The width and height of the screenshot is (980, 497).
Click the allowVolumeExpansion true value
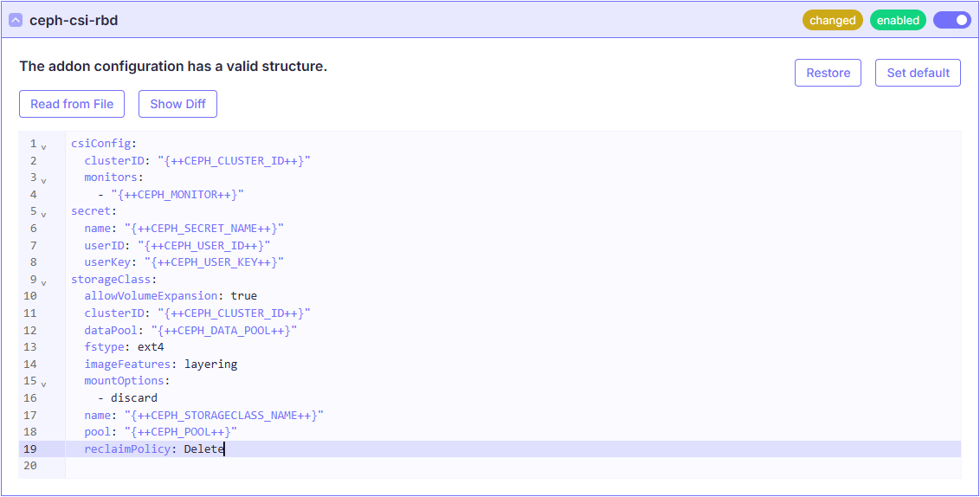pyautogui.click(x=243, y=295)
